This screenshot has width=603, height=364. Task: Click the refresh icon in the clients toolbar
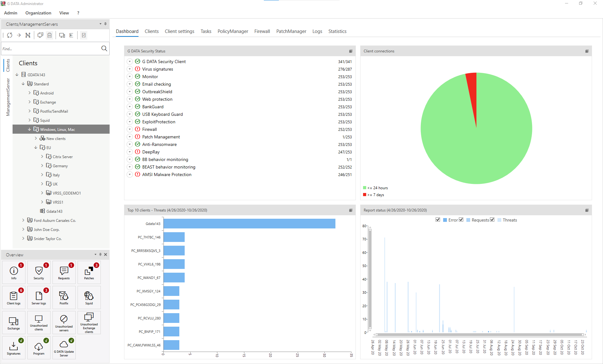point(10,35)
